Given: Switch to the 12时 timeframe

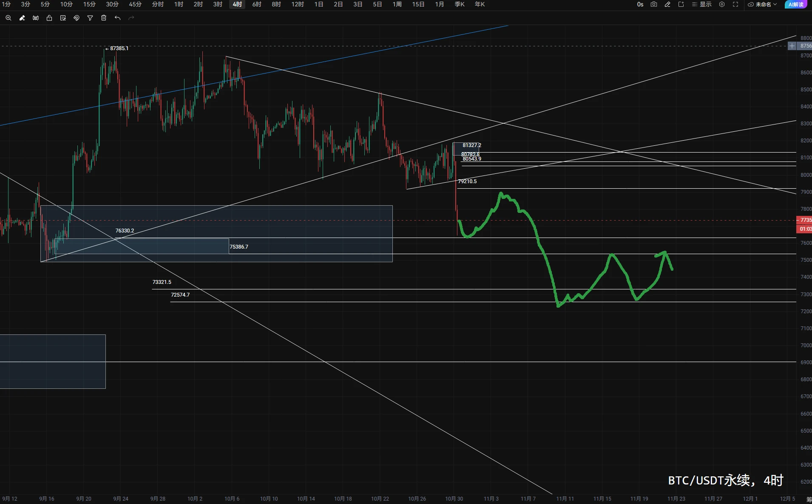Looking at the screenshot, I should [x=298, y=4].
